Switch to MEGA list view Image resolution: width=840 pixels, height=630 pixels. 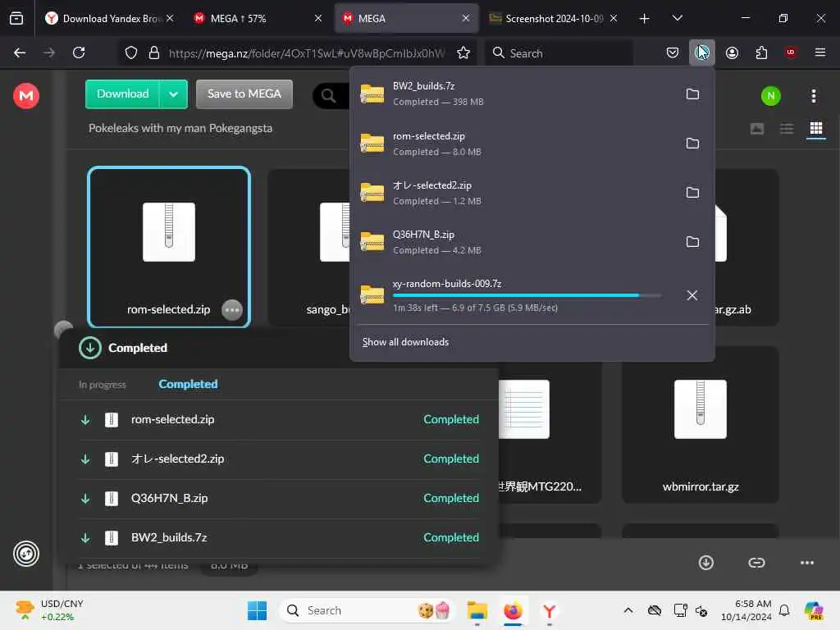787,129
